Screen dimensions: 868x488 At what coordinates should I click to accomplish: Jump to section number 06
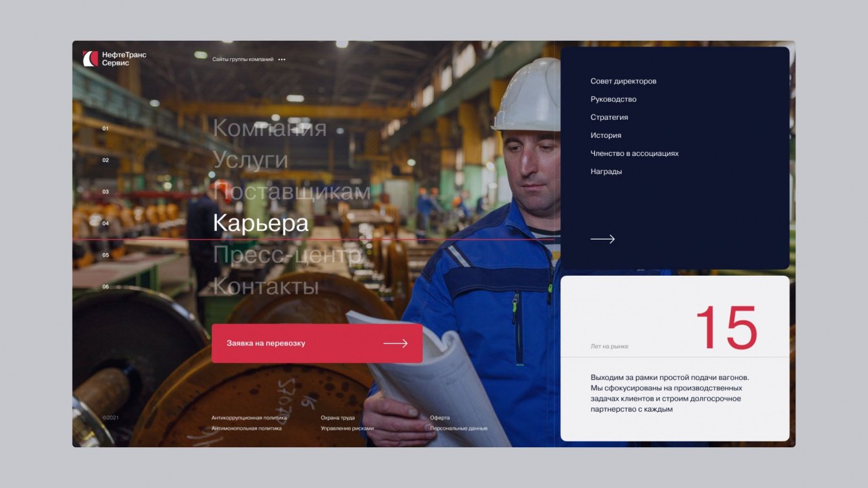pyautogui.click(x=106, y=287)
